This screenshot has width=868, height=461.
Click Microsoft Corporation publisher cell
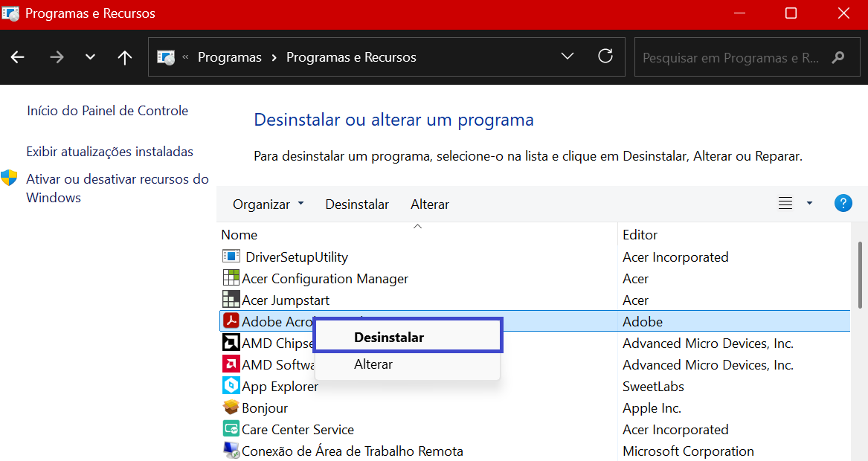[688, 451]
